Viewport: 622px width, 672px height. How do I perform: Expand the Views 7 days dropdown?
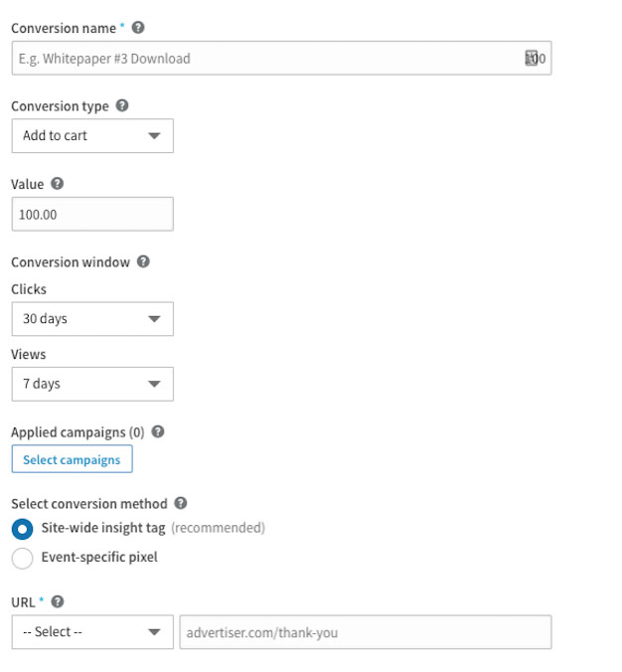coord(92,384)
